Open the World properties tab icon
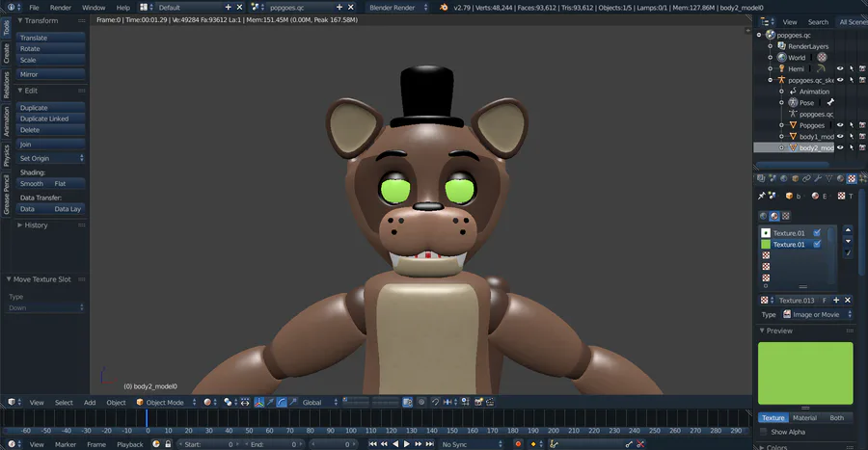This screenshot has height=450, width=868. pos(784,178)
